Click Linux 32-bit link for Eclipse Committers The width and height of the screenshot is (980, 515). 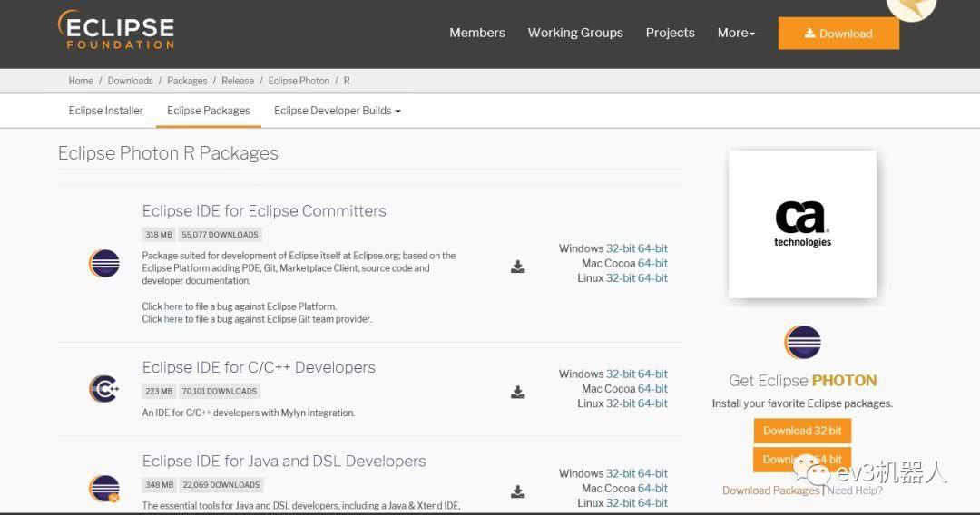[x=621, y=277]
